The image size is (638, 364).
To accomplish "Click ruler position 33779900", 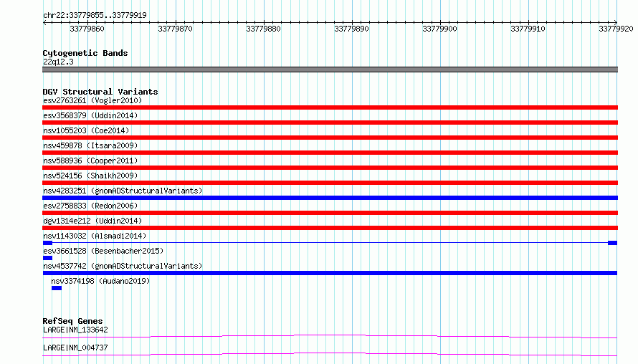I will pos(439,29).
